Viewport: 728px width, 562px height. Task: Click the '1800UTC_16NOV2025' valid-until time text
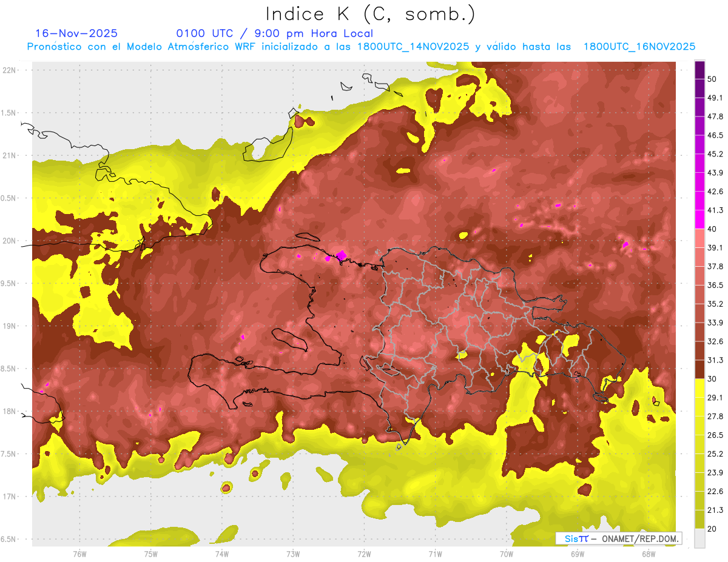639,47
